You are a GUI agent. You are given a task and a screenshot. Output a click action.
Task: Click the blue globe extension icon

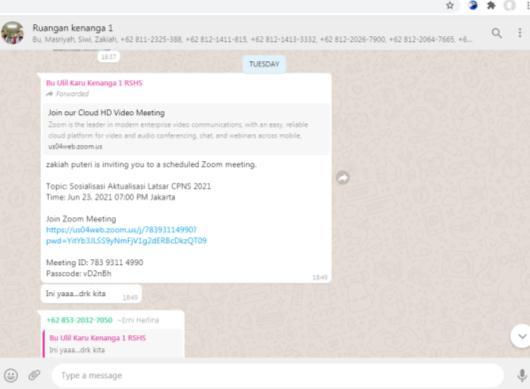pos(473,5)
